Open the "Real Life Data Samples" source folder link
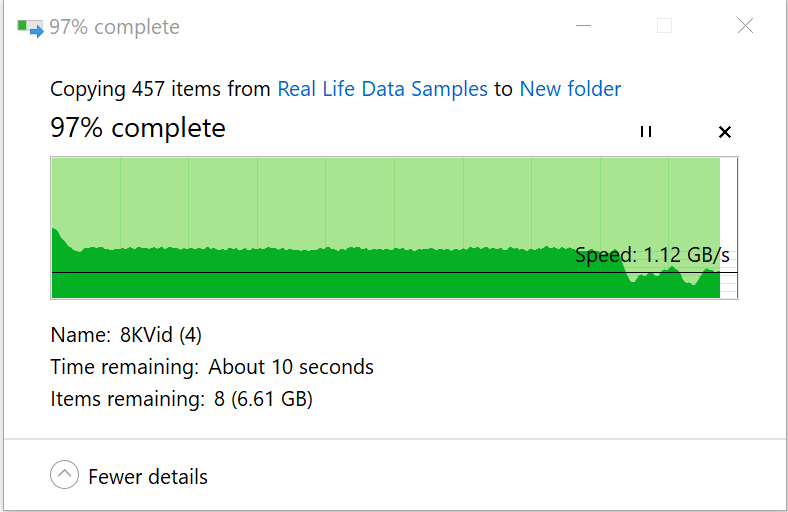Screen dimensions: 788x512 [x=382, y=89]
